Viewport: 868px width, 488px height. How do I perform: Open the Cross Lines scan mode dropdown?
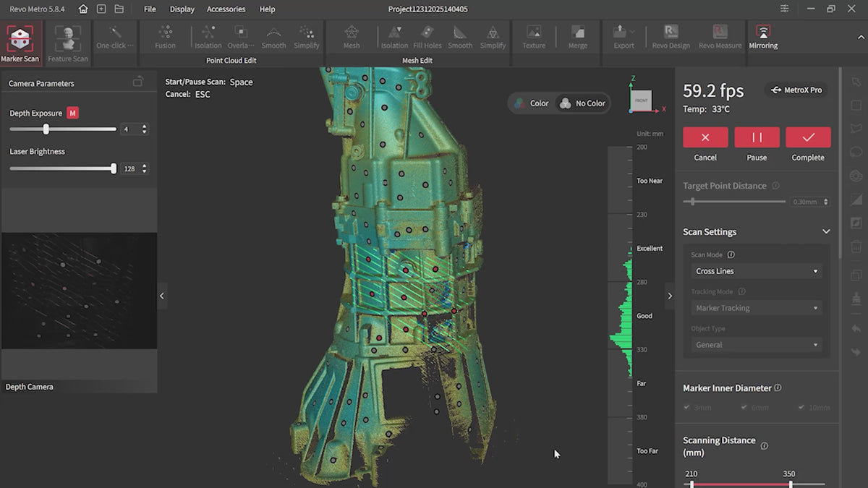[x=756, y=271]
